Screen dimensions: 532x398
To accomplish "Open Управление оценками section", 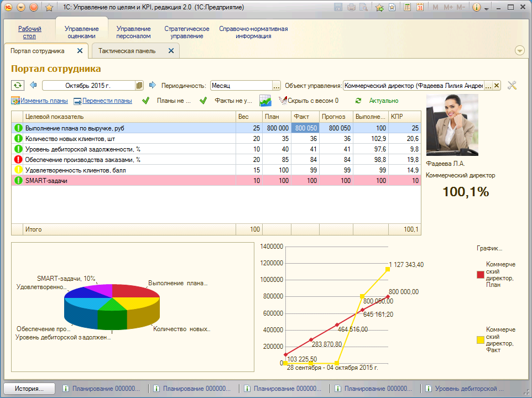I will click(81, 33).
